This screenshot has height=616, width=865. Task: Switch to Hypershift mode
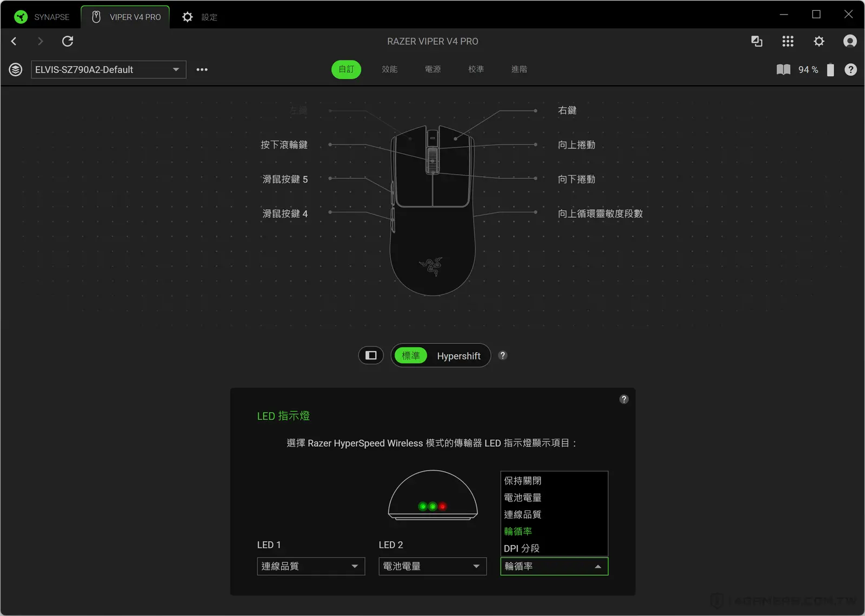[x=458, y=356]
